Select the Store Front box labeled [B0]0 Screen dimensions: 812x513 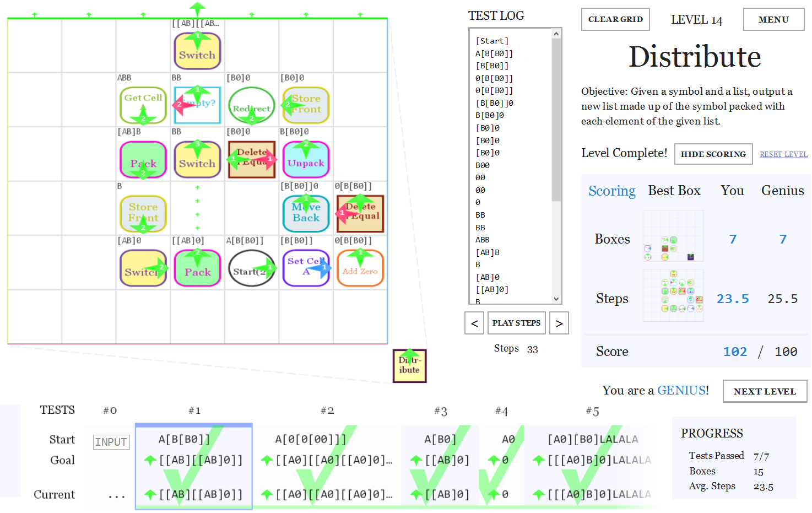point(306,105)
